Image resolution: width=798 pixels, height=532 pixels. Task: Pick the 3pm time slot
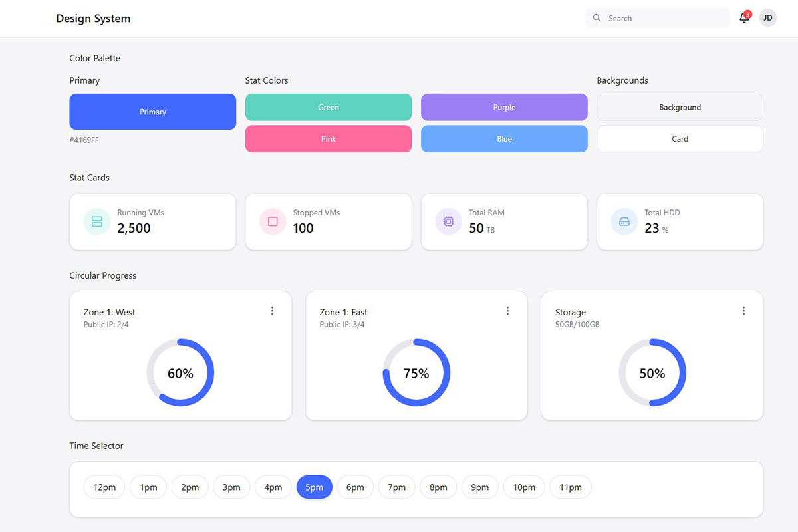point(231,487)
